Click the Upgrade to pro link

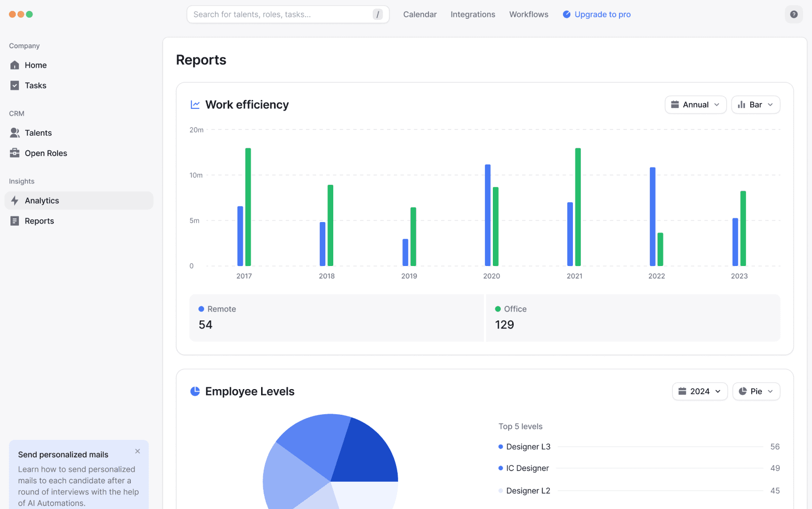(x=602, y=15)
